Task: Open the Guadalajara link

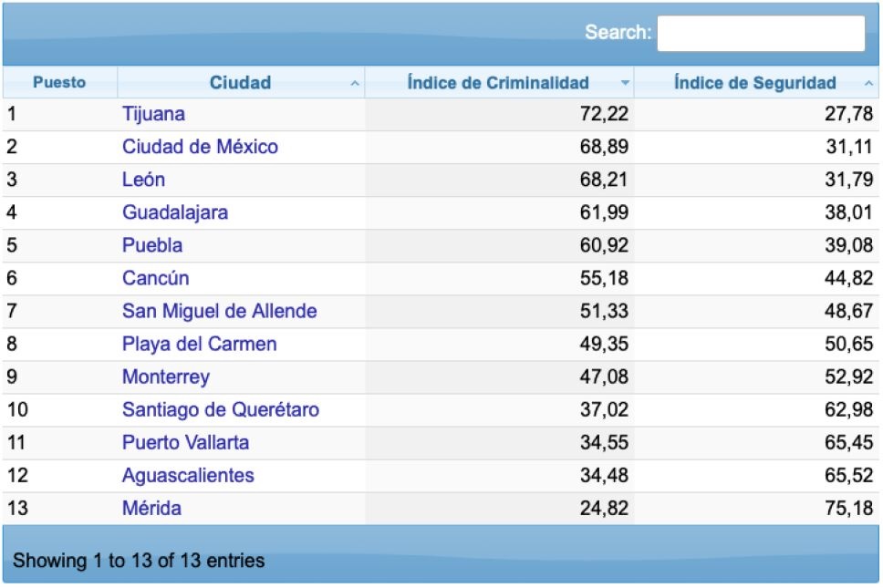Action: (175, 212)
